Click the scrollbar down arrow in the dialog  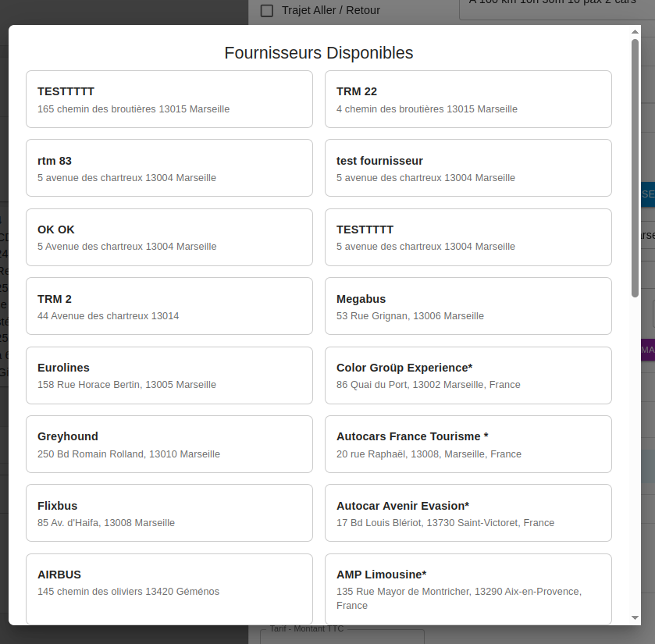(635, 617)
